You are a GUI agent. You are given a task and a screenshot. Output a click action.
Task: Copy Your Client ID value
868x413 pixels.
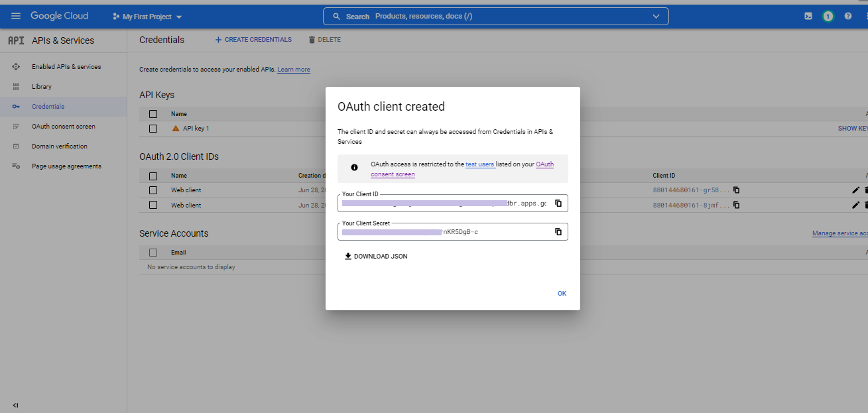coord(558,204)
